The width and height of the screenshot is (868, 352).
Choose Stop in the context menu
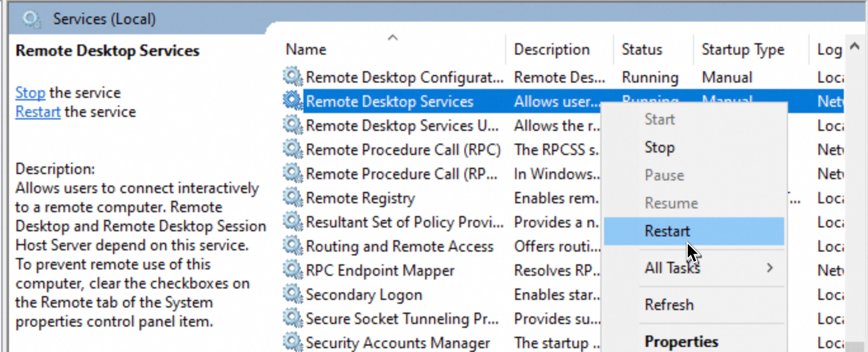point(659,147)
